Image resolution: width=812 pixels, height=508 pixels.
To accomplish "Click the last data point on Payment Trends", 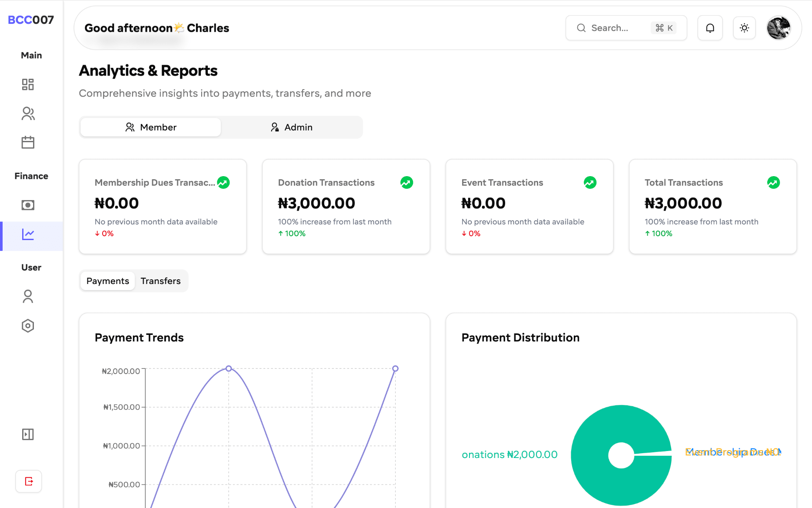I will coord(395,368).
